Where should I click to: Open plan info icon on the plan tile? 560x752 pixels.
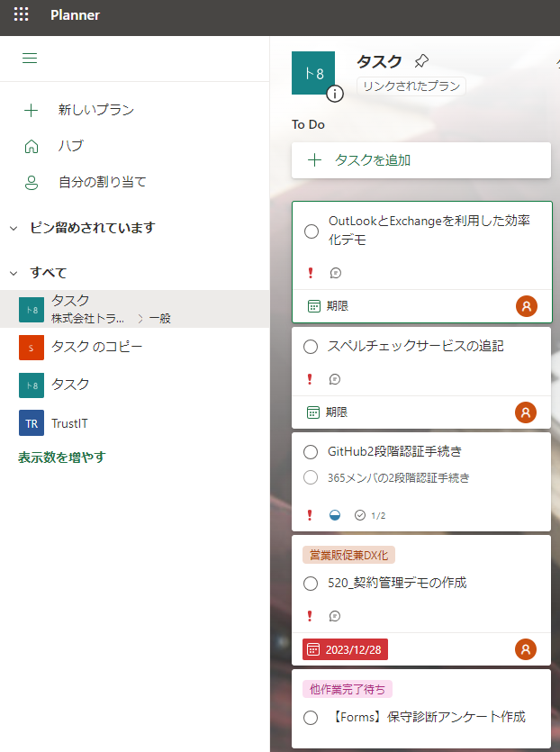pos(335,94)
